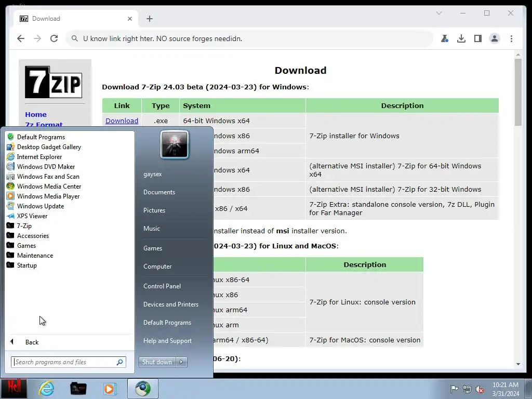Close the Download tab
532x399 pixels.
pos(129,19)
